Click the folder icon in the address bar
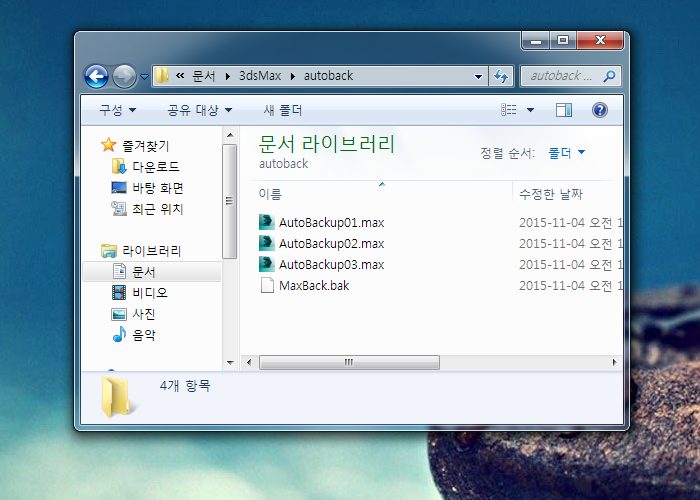The width and height of the screenshot is (700, 500). [162, 76]
